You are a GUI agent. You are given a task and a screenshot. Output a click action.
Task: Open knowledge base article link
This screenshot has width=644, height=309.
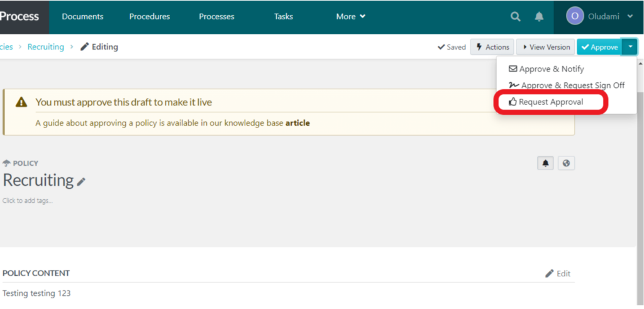click(x=297, y=122)
